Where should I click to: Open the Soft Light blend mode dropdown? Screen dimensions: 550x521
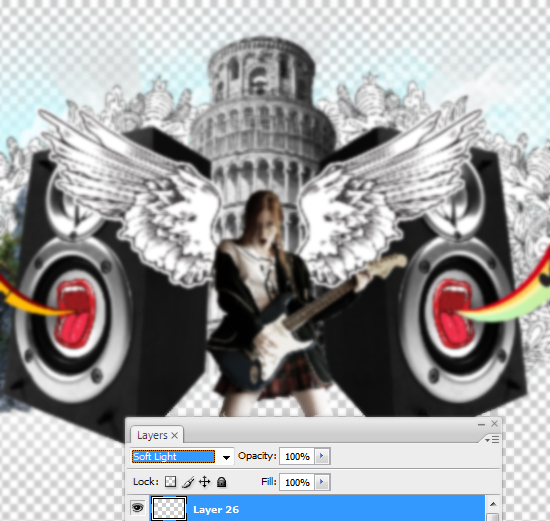[226, 457]
